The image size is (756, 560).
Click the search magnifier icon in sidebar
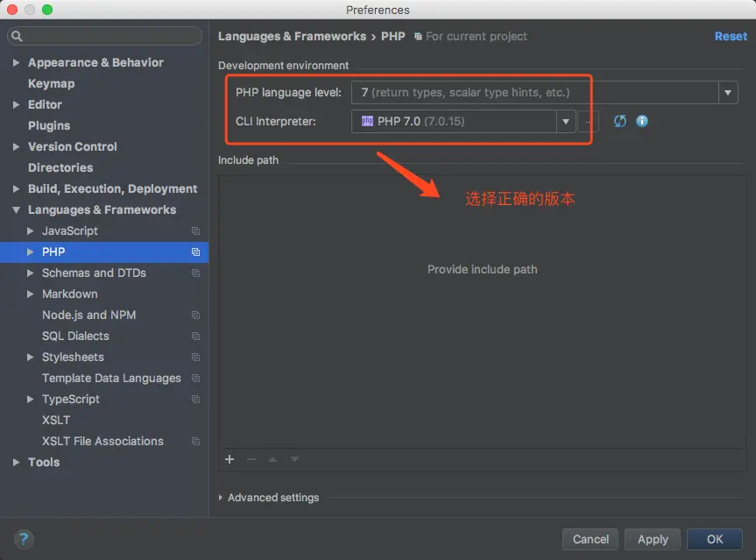17,36
